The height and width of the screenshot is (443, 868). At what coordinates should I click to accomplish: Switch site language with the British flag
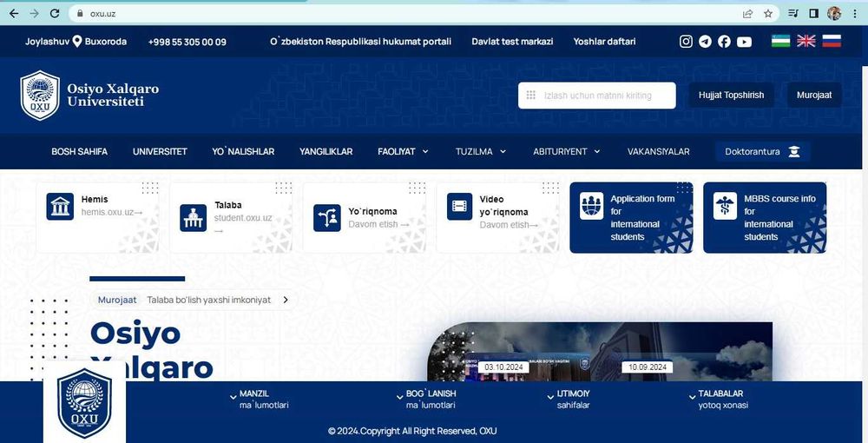[x=806, y=41]
